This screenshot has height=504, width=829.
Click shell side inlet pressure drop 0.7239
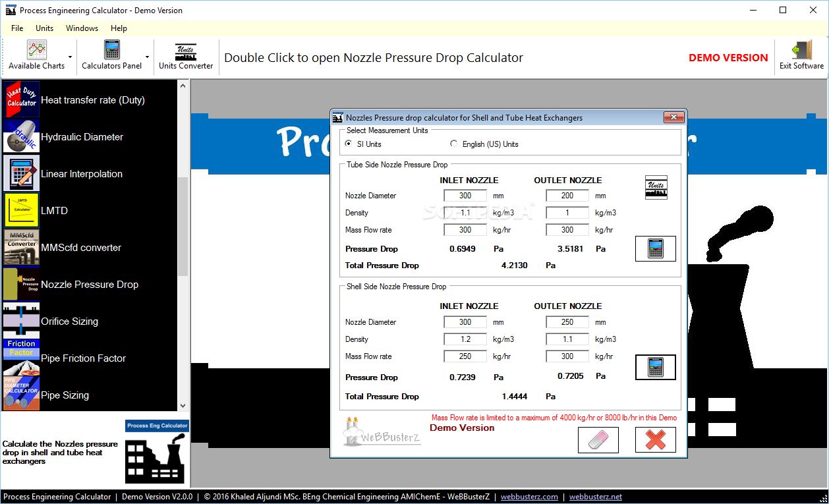(x=463, y=378)
